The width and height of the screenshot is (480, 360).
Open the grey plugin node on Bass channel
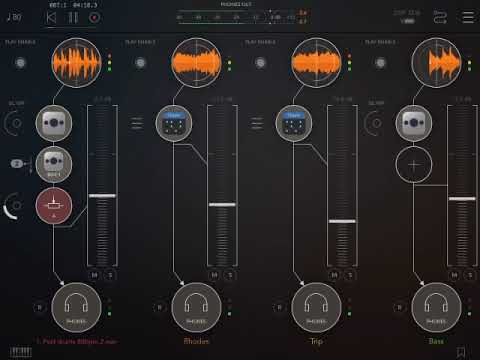point(414,123)
